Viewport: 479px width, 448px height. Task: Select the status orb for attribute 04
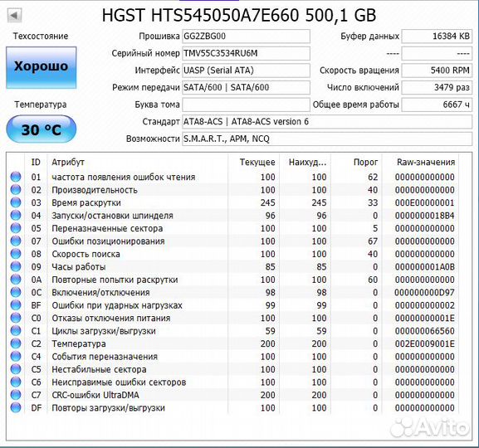pyautogui.click(x=16, y=216)
